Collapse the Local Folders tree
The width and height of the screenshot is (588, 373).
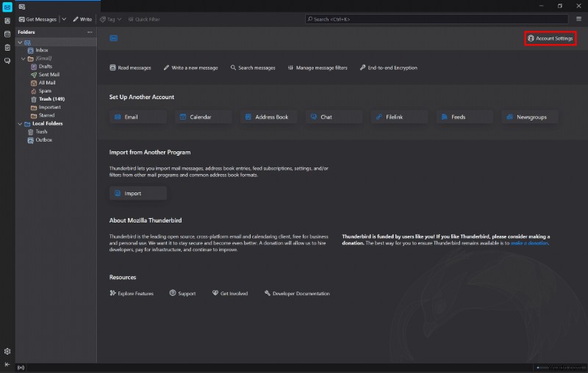click(x=20, y=123)
